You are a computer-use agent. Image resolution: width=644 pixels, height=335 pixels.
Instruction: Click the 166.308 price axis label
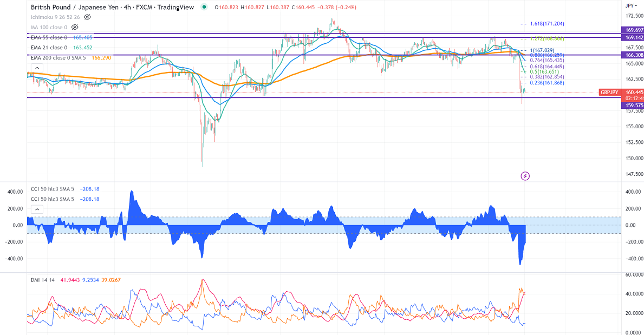634,55
